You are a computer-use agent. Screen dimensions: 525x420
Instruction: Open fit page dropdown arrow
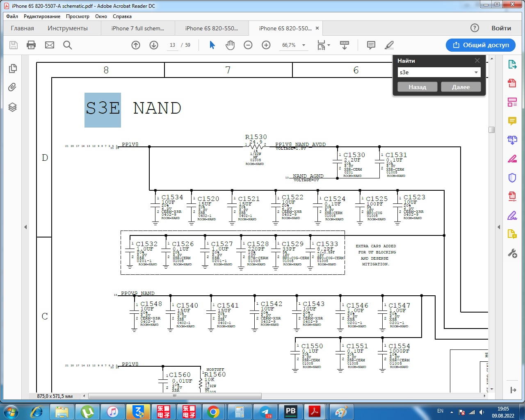tap(329, 45)
